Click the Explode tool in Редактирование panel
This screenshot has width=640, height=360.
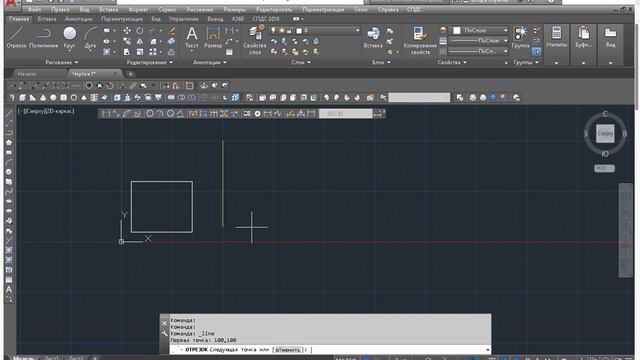[x=172, y=41]
